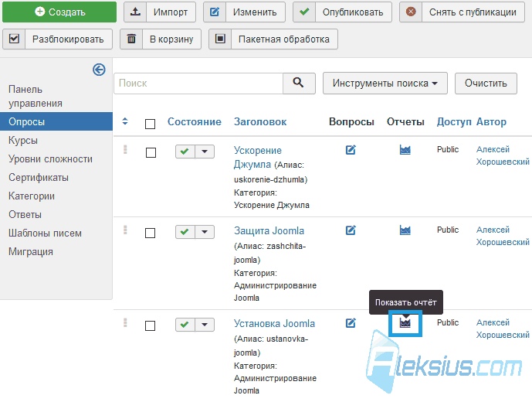Open Курсы sidebar item
This screenshot has height=402, width=532.
tap(23, 141)
